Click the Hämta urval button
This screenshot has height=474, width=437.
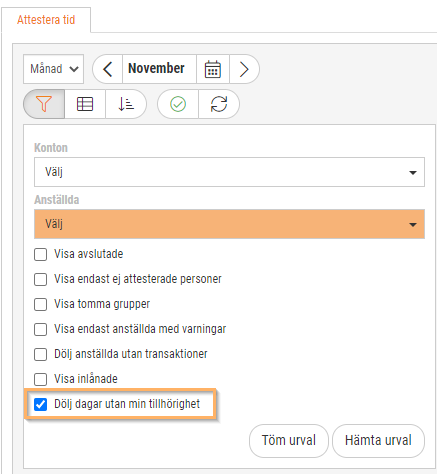coord(378,441)
